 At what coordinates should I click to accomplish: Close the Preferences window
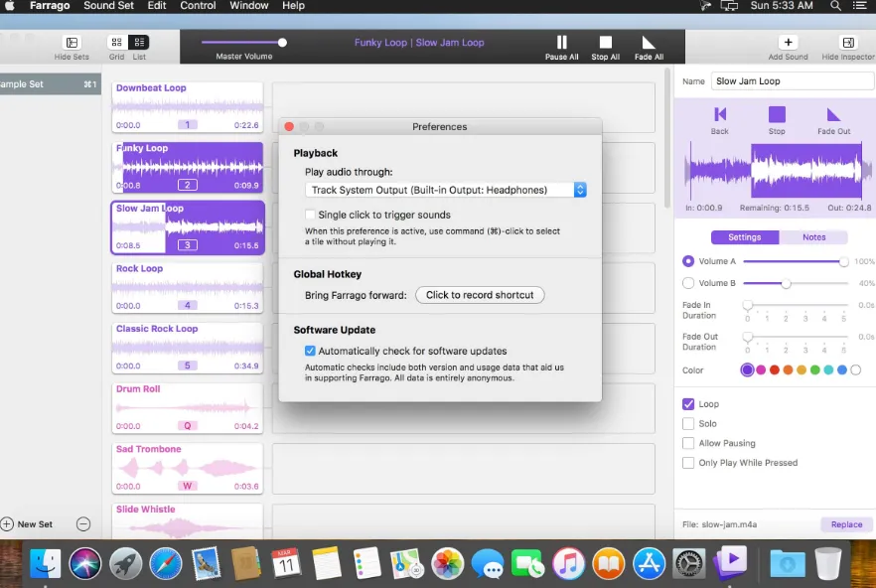[289, 126]
